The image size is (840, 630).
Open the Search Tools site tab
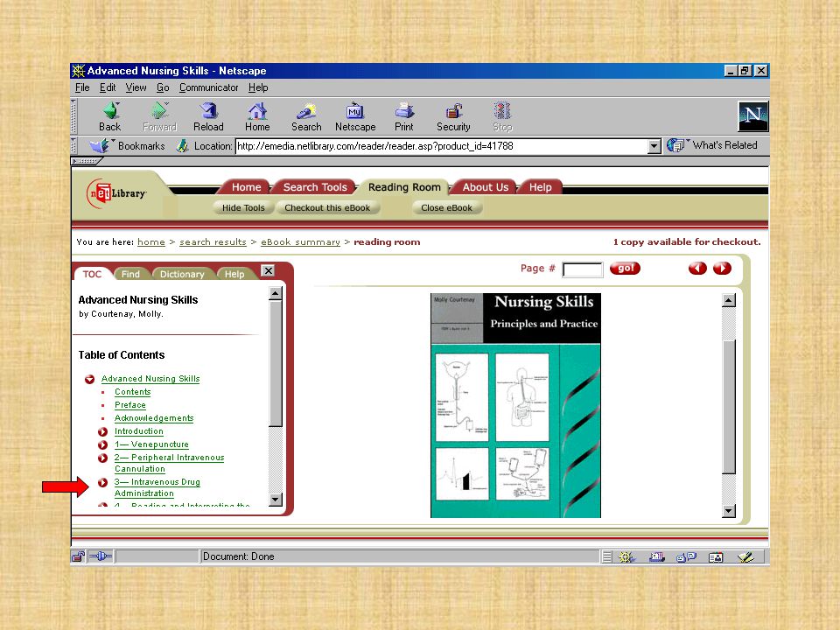[x=315, y=187]
